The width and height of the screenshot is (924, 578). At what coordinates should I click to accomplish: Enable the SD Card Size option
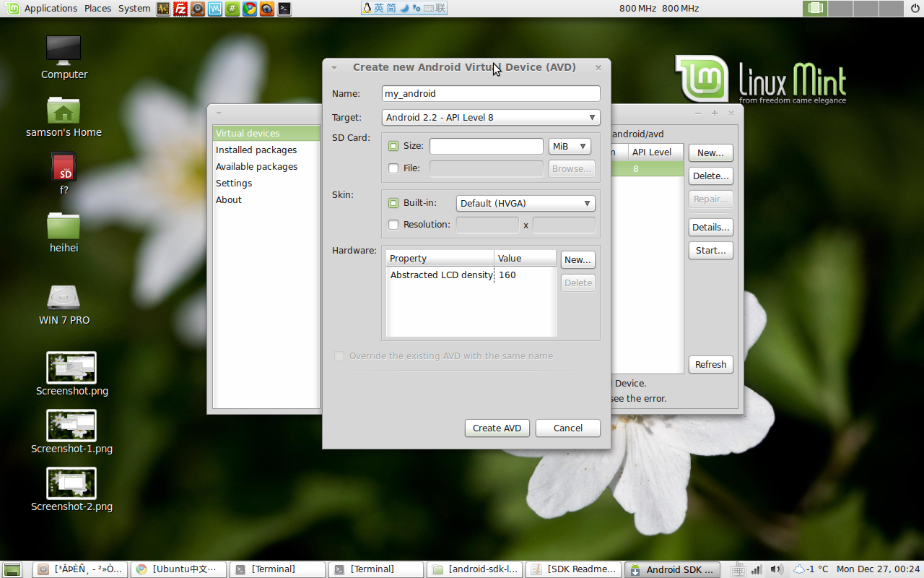pos(393,146)
